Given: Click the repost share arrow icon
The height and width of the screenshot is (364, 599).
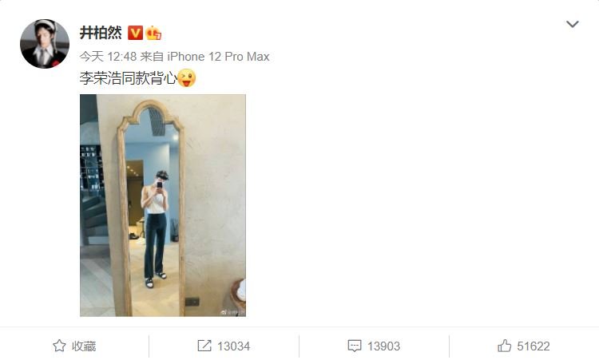Looking at the screenshot, I should pos(204,346).
